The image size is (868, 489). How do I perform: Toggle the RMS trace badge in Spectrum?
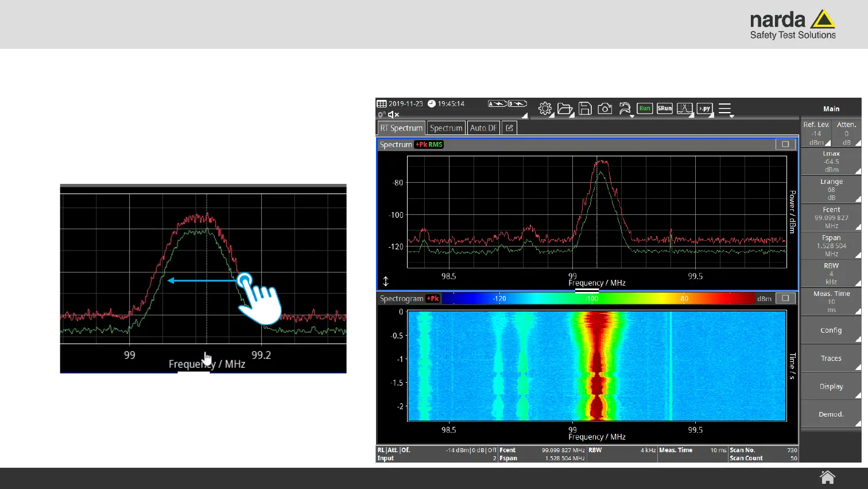pos(436,145)
